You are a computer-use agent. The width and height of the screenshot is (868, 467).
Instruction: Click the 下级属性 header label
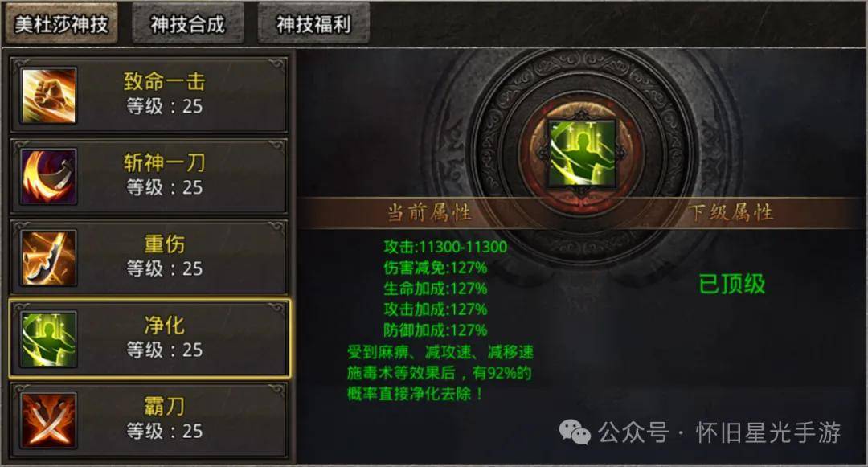731,212
